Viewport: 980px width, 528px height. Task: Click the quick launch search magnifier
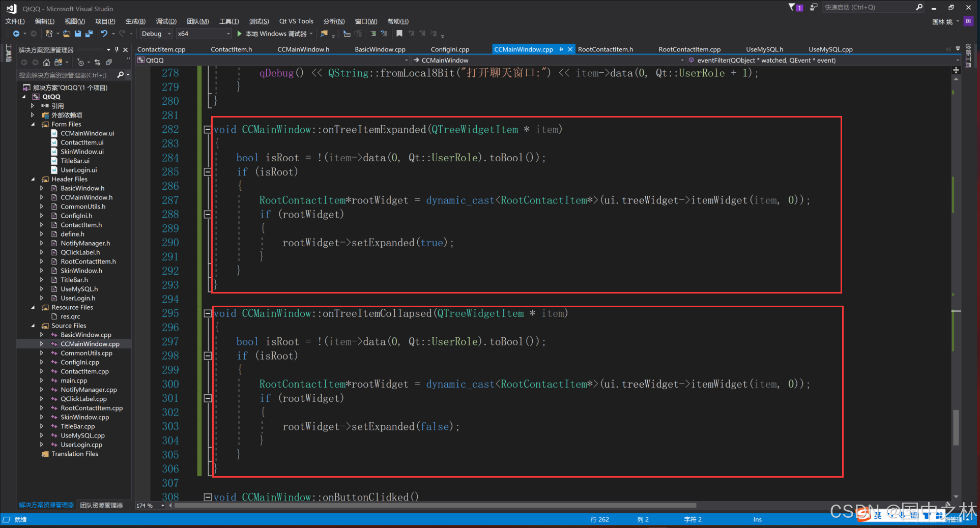(x=919, y=7)
